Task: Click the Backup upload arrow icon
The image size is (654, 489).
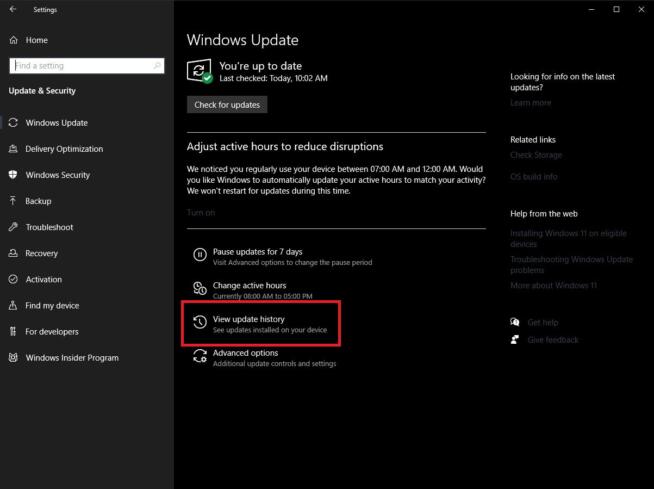Action: (x=13, y=201)
